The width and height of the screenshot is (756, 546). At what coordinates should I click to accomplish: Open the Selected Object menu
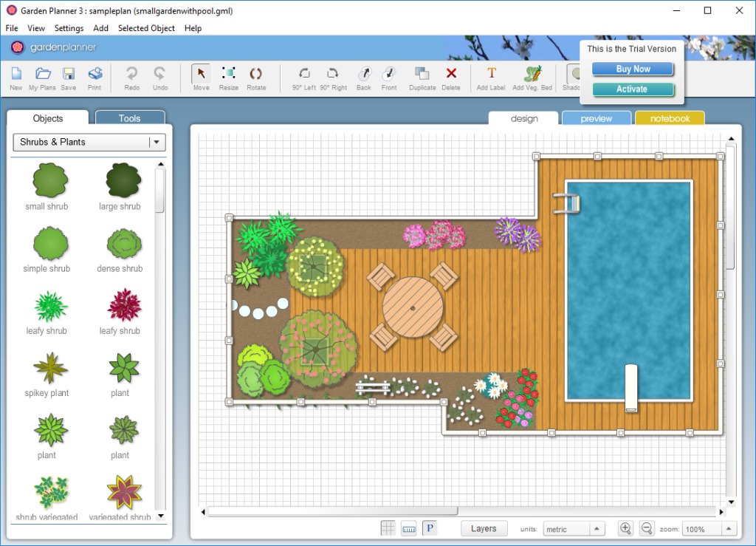click(x=146, y=28)
